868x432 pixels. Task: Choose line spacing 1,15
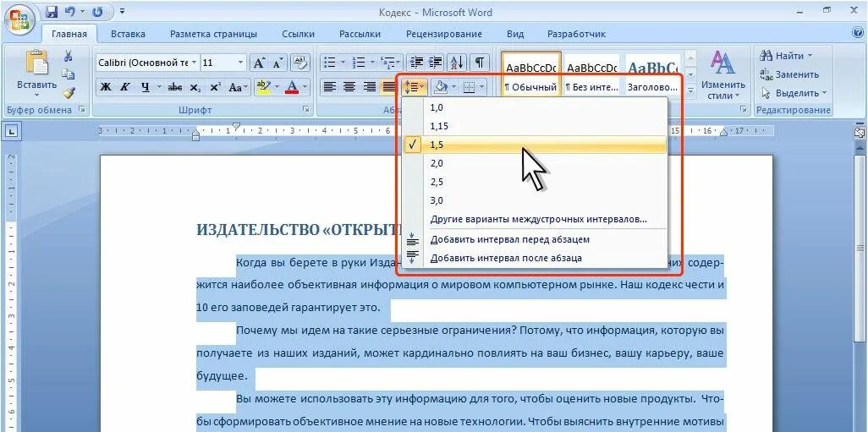534,126
